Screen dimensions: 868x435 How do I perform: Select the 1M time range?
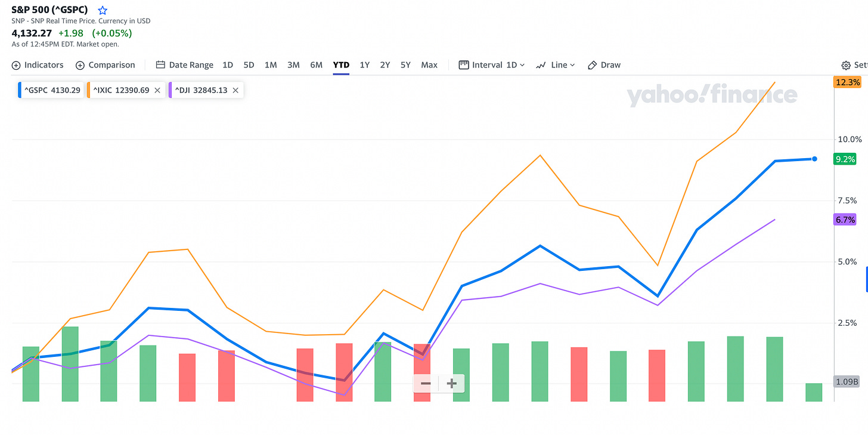point(271,65)
